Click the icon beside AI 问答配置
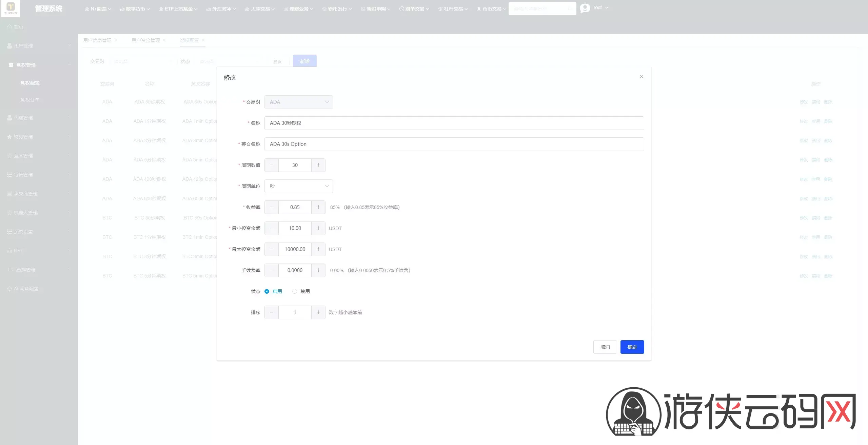The image size is (868, 445). pos(9,289)
